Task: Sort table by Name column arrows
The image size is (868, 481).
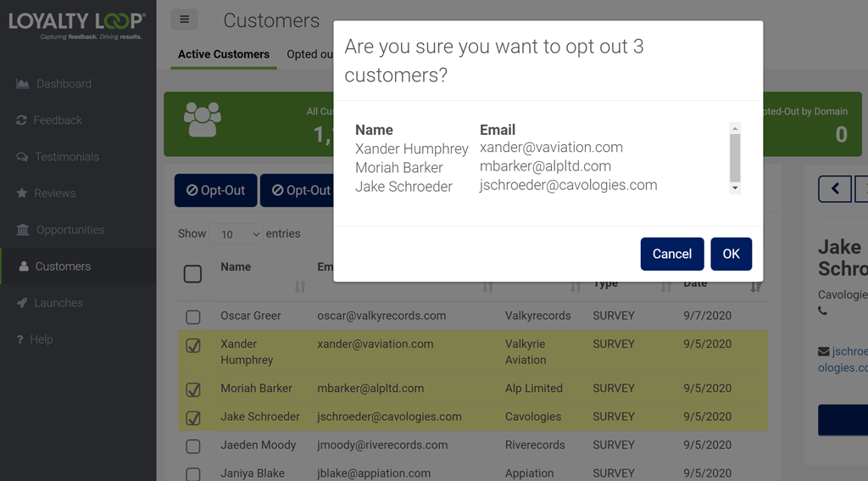Action: [300, 287]
